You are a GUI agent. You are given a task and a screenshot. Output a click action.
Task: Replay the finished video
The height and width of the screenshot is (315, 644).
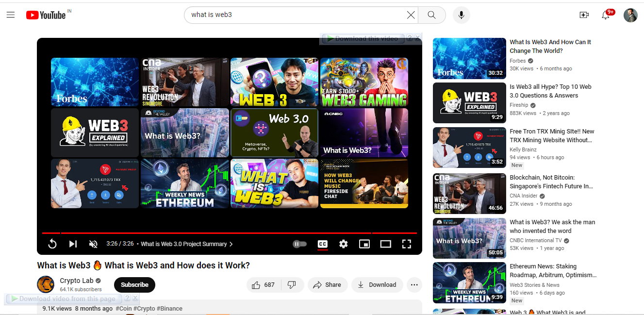pos(52,244)
